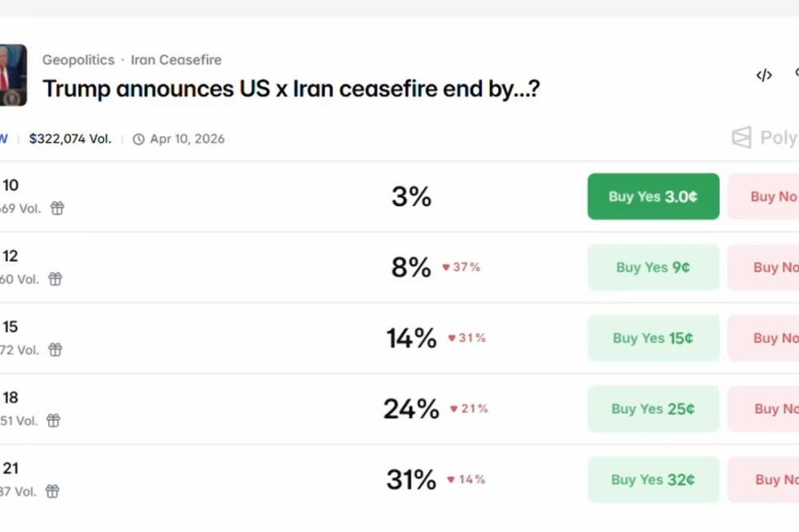
Task: Click the Trump market thumbnail image
Action: (12, 75)
